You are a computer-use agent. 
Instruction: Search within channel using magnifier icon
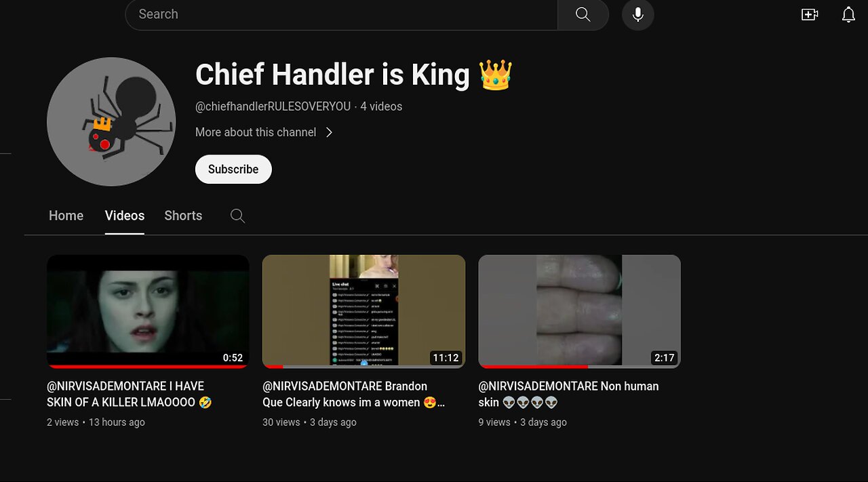[x=237, y=216]
